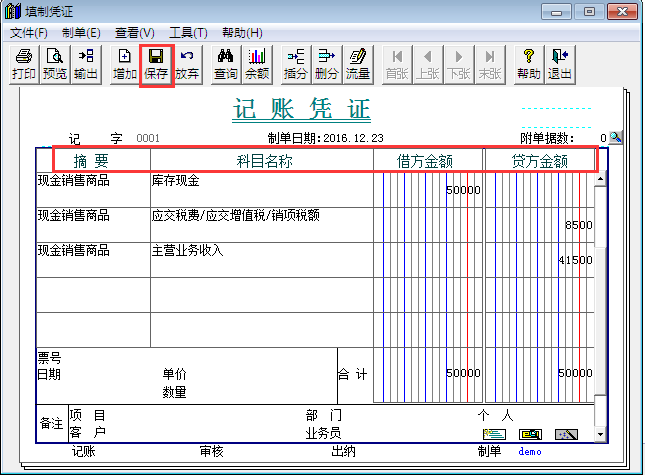The width and height of the screenshot is (645, 475).
Task: Click scroll down arrow of voucher table
Action: tap(601, 434)
